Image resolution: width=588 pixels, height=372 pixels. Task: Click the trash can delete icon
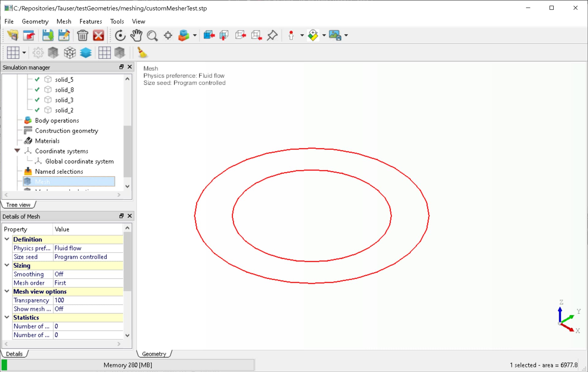[82, 35]
